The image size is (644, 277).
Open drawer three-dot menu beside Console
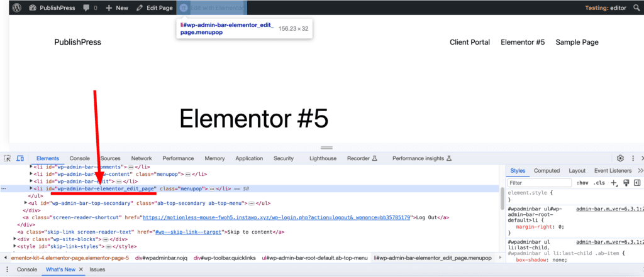tap(7, 269)
